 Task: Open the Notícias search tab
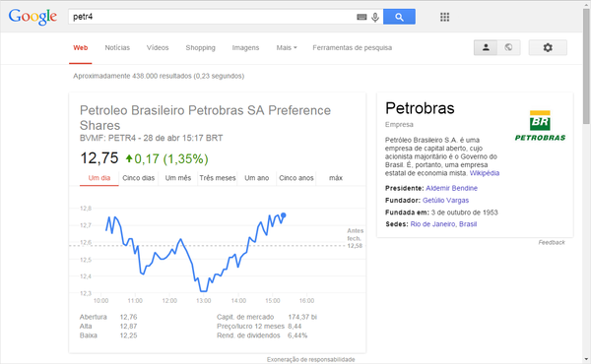(x=117, y=48)
